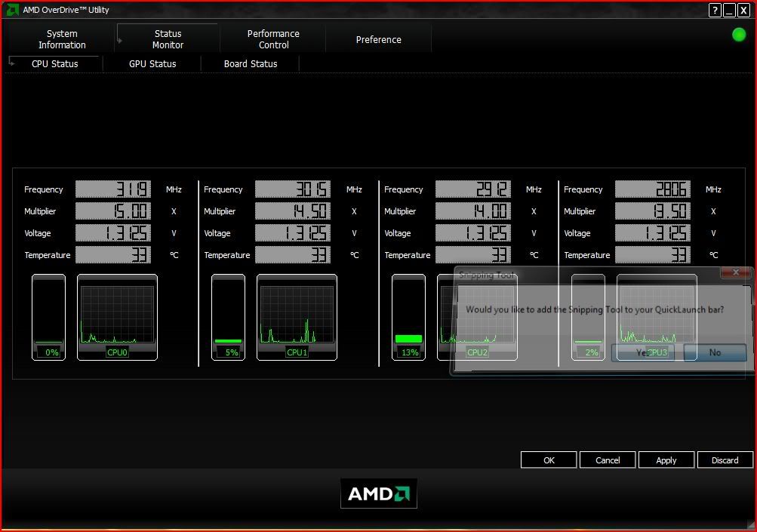This screenshot has height=532, width=757.
Task: Click the CPU0 0% usage bar
Action: (49, 317)
